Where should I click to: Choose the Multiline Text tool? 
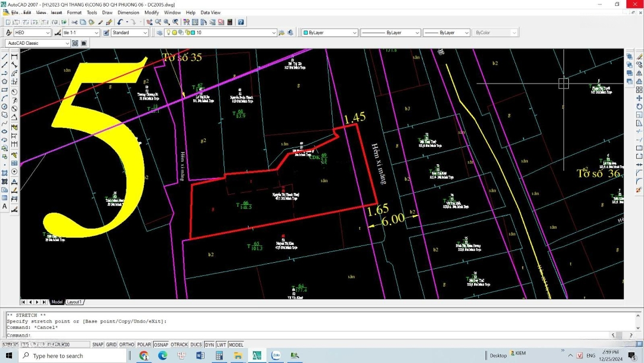pos(5,206)
